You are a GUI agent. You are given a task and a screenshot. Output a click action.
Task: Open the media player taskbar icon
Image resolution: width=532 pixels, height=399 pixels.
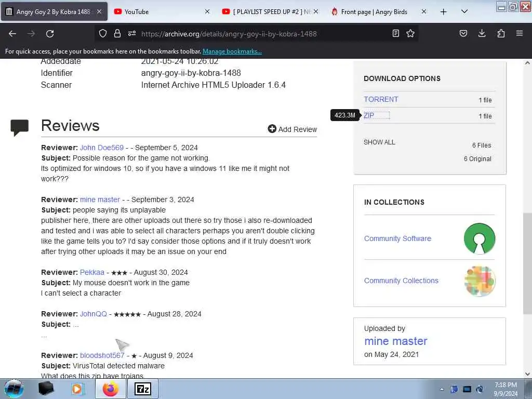[x=77, y=389]
